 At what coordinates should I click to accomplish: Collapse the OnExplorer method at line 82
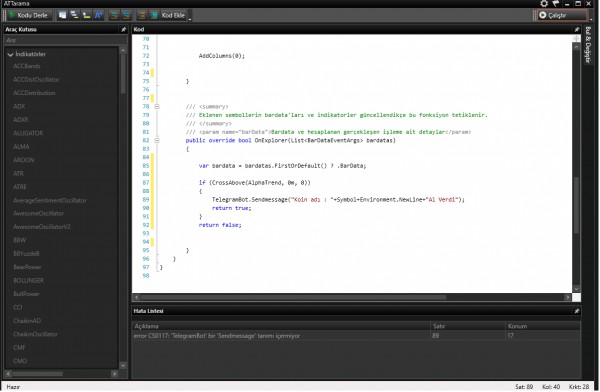[x=157, y=140]
